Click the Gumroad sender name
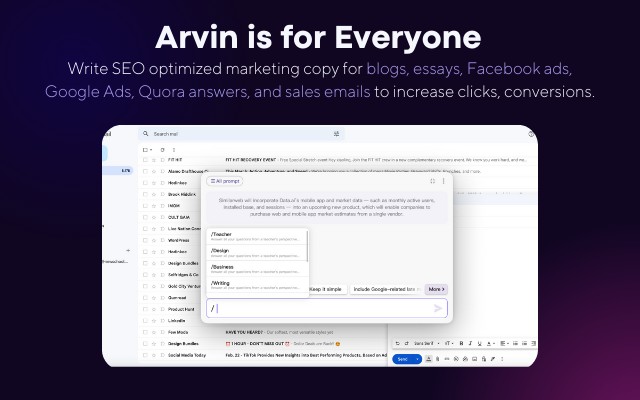The image size is (640, 400). click(x=177, y=298)
